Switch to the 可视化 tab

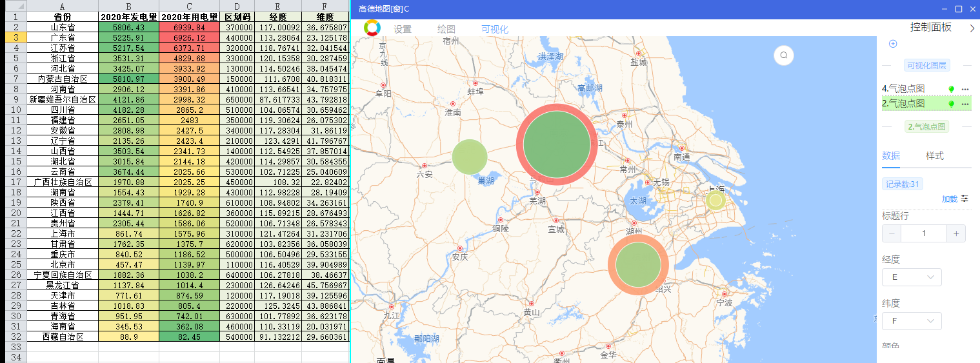point(495,29)
